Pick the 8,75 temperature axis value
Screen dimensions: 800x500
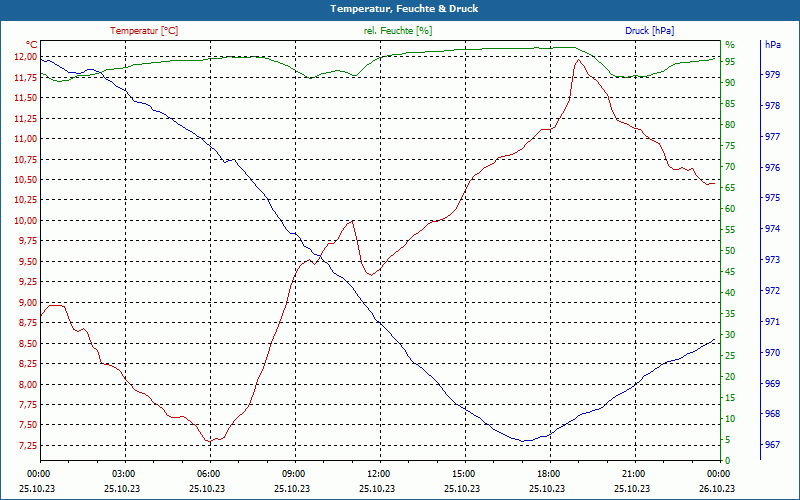28,322
